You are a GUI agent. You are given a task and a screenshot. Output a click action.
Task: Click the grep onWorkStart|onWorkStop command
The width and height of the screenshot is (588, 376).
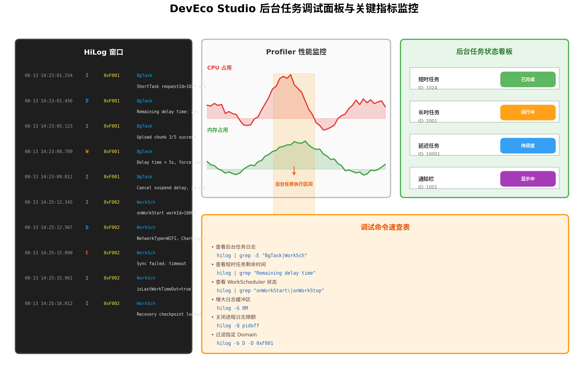coord(270,291)
